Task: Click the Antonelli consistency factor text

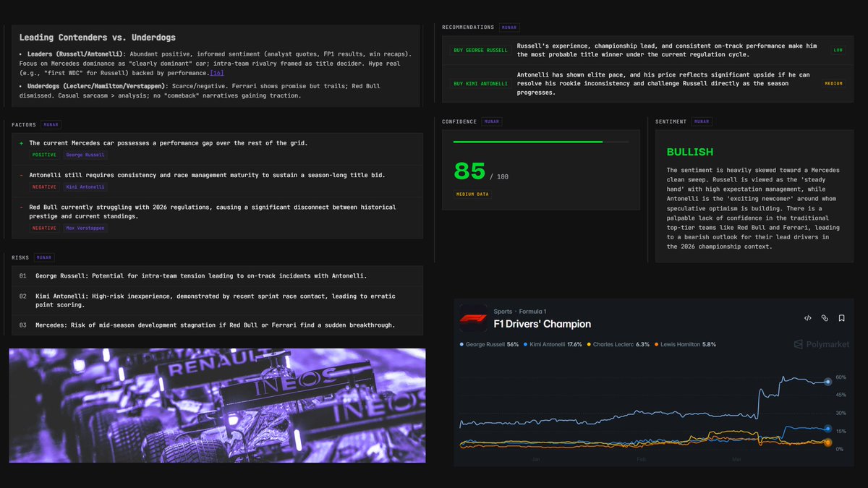Action: coord(207,175)
